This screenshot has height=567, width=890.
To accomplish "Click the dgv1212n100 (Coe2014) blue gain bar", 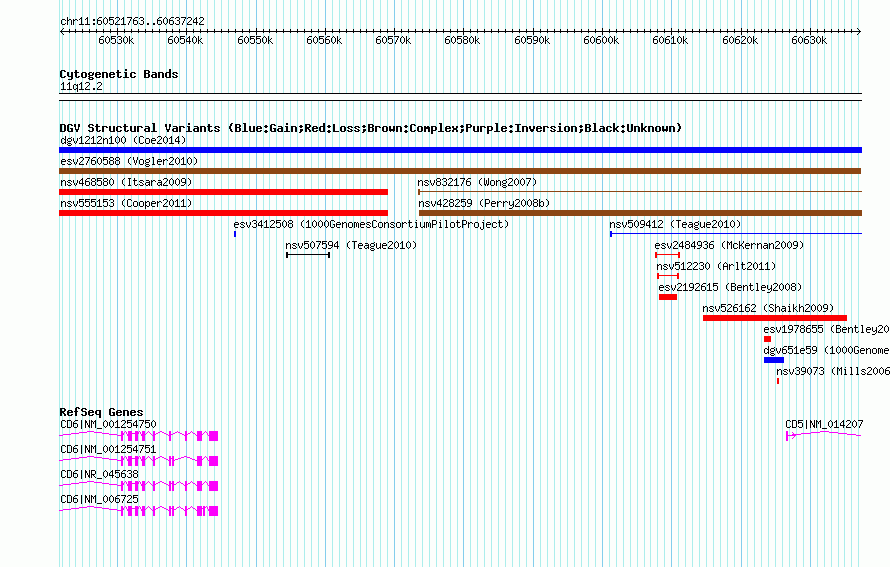I will point(460,150).
